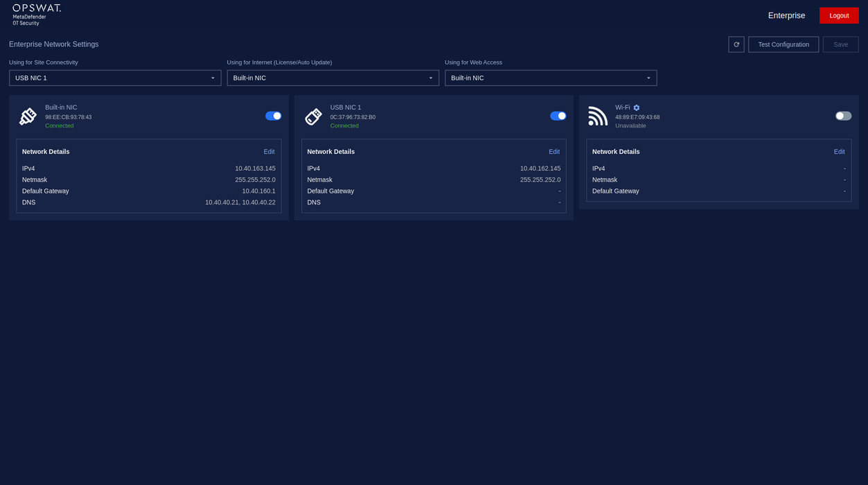Click the Built-in NIC card title
Screen dimensions: 868x485
point(61,107)
